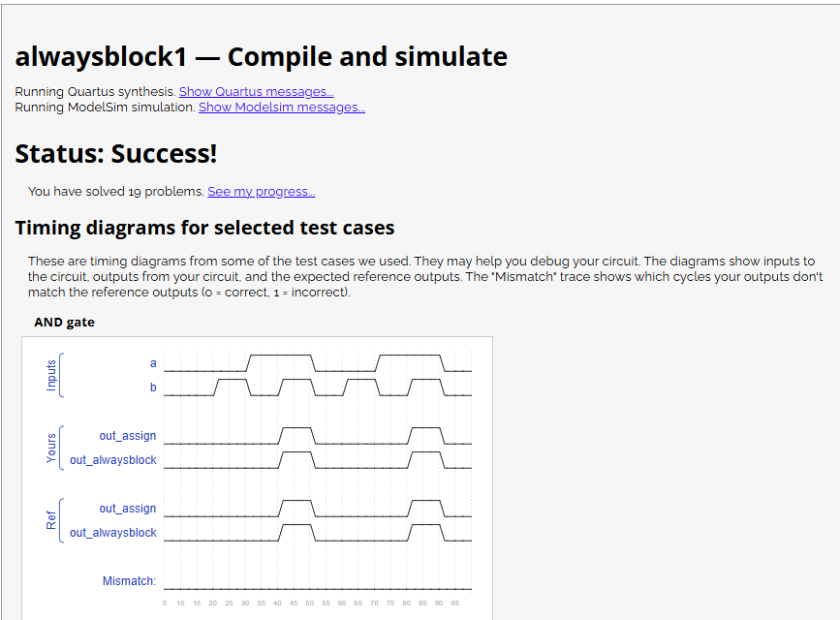Select signal label a in the timing diagram
This screenshot has width=840, height=620.
[x=152, y=363]
